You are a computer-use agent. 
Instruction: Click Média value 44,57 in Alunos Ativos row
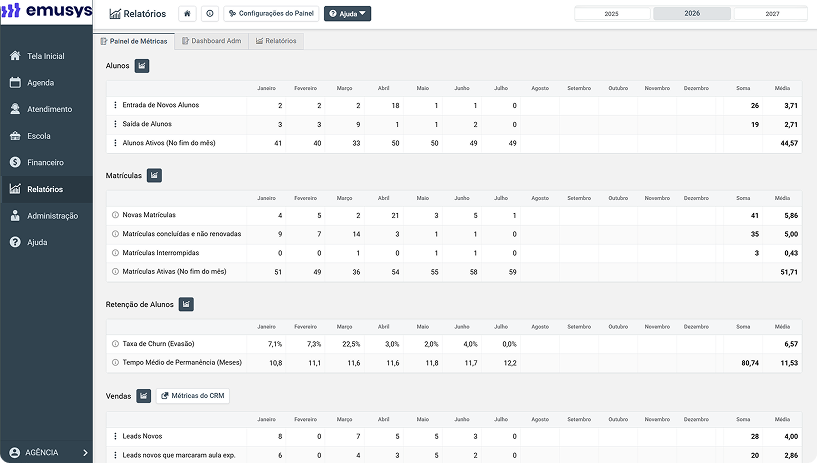pos(789,143)
